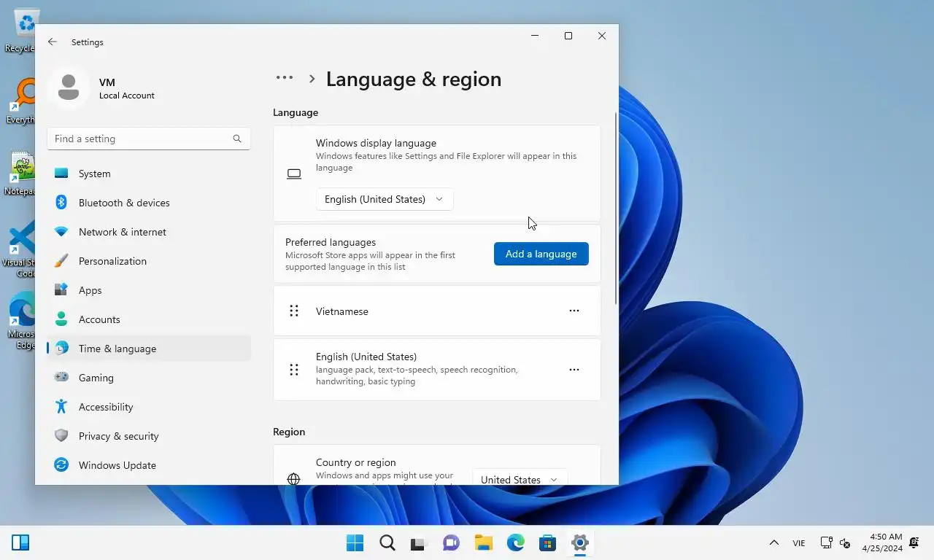Open the Chat app on taskbar
Image resolution: width=934 pixels, height=560 pixels.
[x=451, y=542]
